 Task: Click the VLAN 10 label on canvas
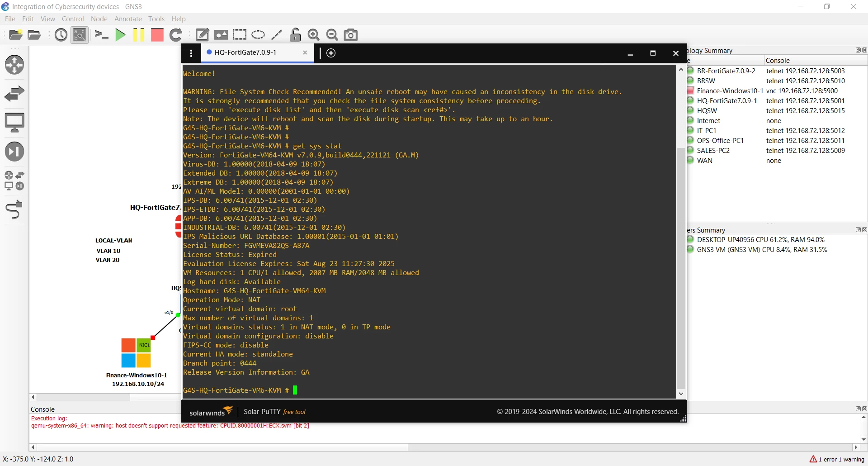(x=108, y=251)
